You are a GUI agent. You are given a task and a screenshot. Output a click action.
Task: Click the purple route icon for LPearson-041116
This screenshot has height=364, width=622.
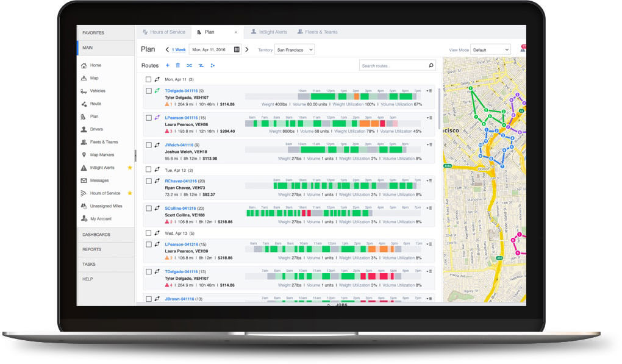157,118
